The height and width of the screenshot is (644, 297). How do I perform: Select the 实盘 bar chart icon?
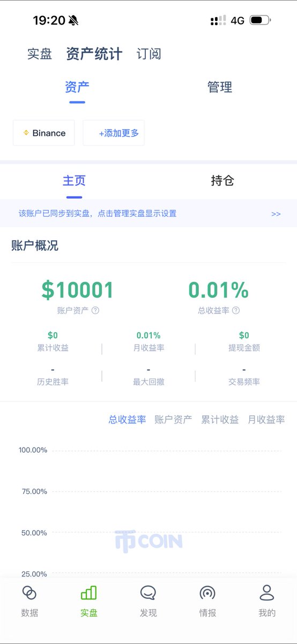[x=89, y=592]
